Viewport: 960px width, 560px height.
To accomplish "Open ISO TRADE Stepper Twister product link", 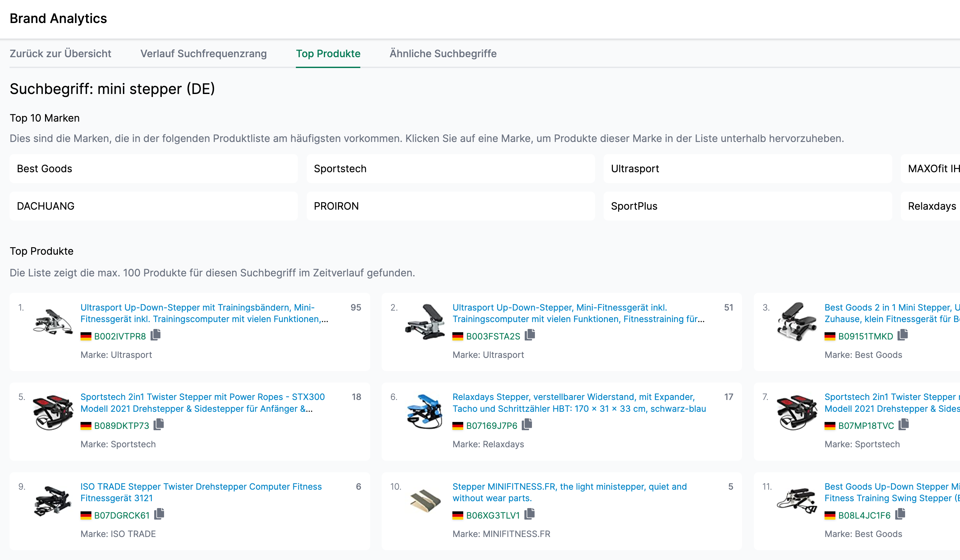I will tap(201, 492).
